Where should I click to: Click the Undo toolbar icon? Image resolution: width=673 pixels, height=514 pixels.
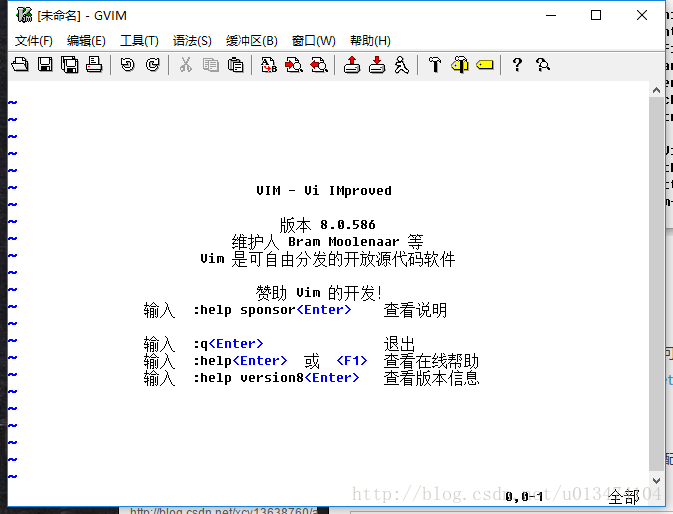[x=127, y=65]
